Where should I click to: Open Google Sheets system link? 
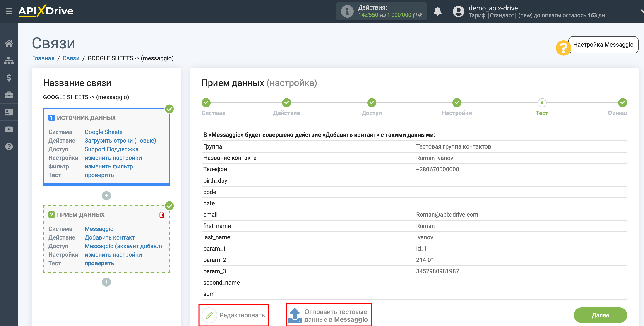[x=103, y=132]
